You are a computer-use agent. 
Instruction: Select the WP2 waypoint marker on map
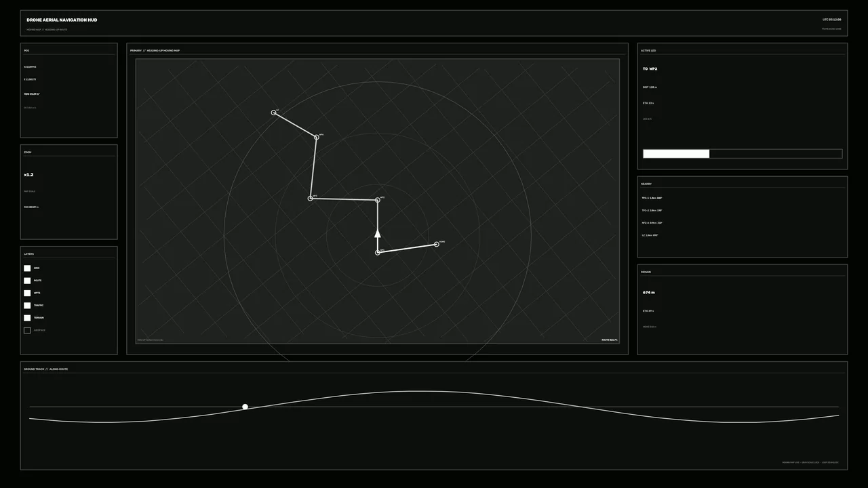click(378, 200)
